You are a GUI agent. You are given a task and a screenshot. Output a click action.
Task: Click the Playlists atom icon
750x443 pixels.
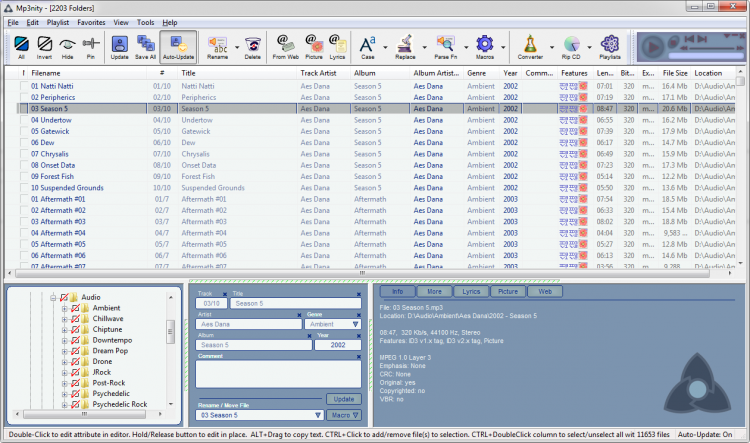click(610, 47)
